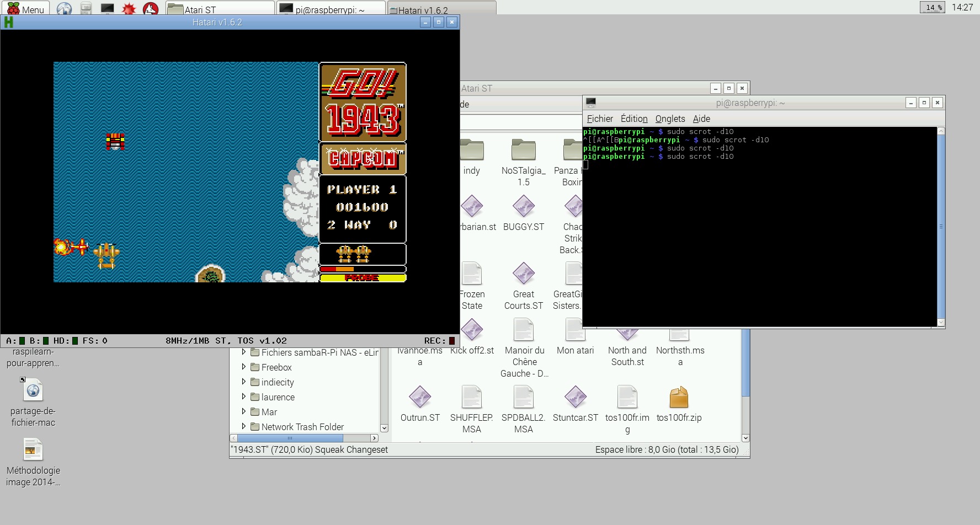The width and height of the screenshot is (980, 525).
Task: Switch to the Atari ST taskbar window
Action: [220, 9]
